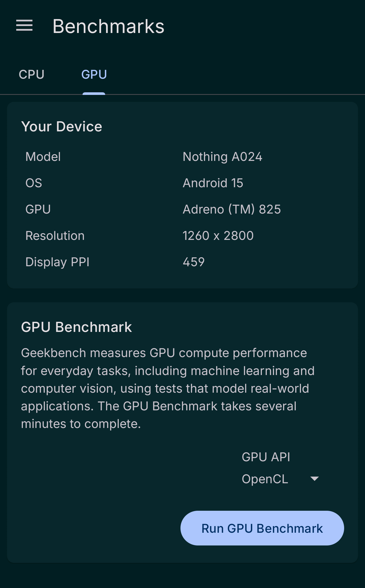Open the hamburger navigation menu
The height and width of the screenshot is (588, 365).
tap(24, 26)
